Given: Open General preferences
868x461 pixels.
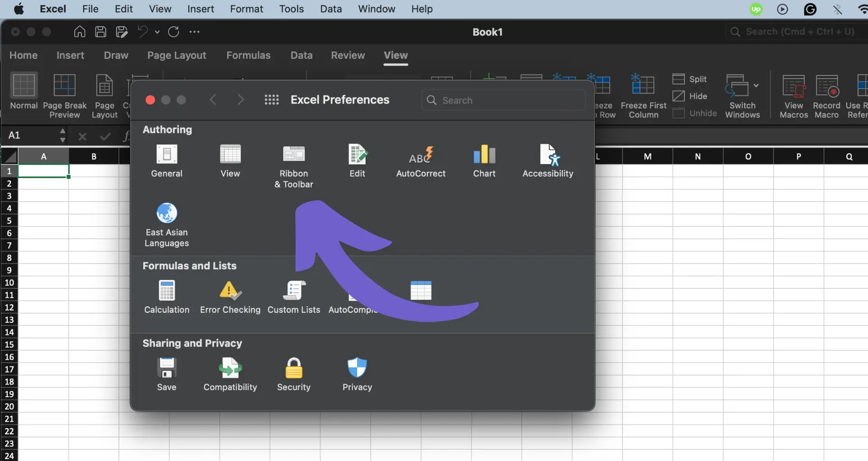Looking at the screenshot, I should click(x=166, y=161).
